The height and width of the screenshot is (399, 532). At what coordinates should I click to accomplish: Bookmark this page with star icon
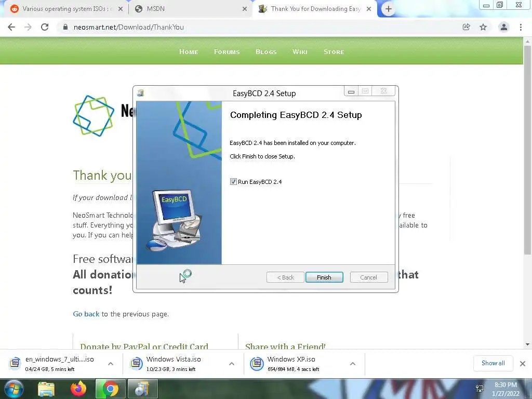[483, 27]
